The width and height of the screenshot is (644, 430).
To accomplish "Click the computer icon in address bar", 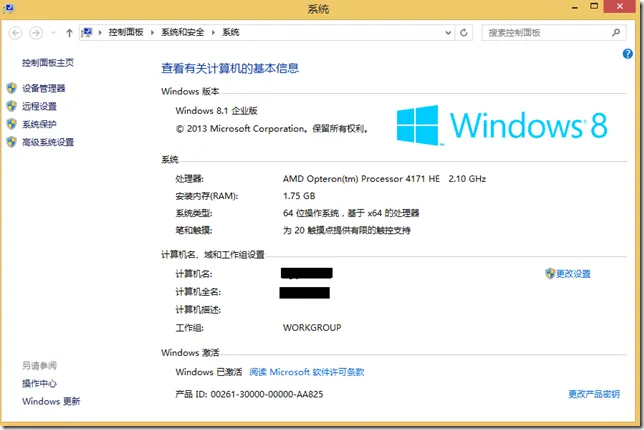I will click(87, 32).
